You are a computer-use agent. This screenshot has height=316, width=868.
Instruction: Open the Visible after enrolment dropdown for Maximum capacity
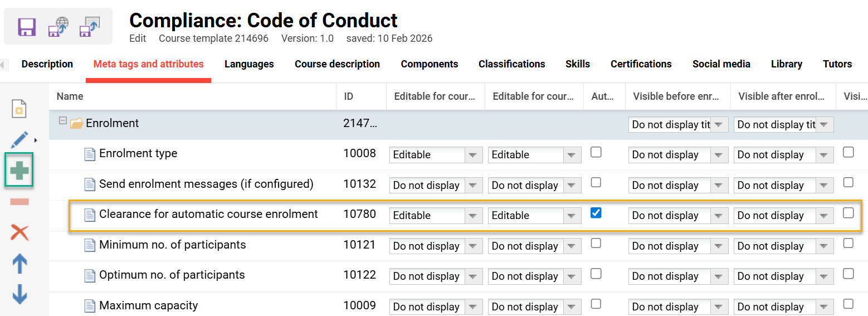pos(783,307)
